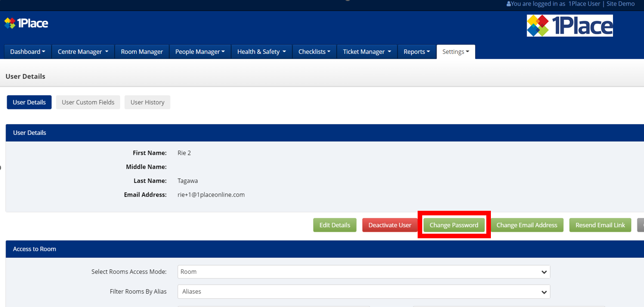Click the 1Place User link
Image resolution: width=644 pixels, height=307 pixels.
click(584, 4)
